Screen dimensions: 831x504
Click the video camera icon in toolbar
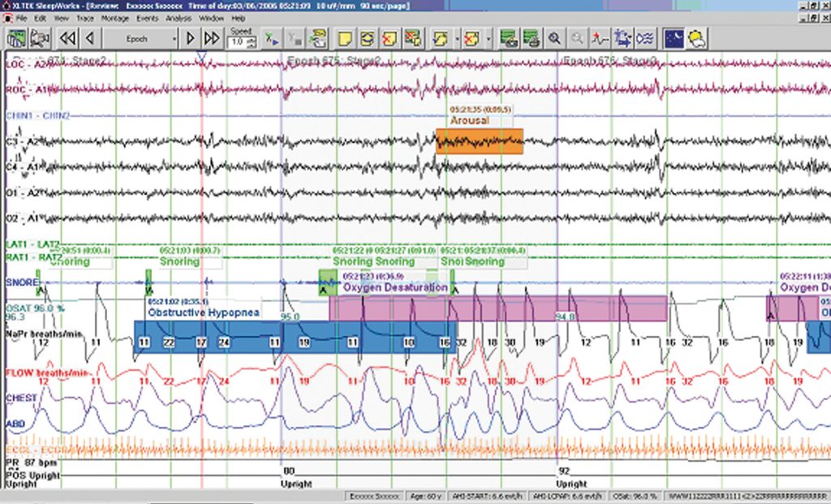tap(40, 37)
